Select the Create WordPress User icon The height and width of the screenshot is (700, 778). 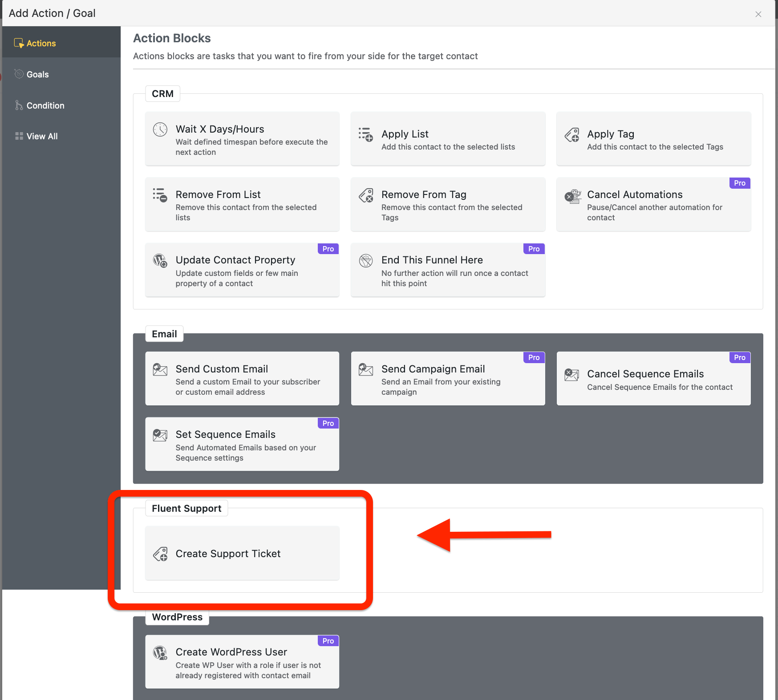pyautogui.click(x=160, y=652)
